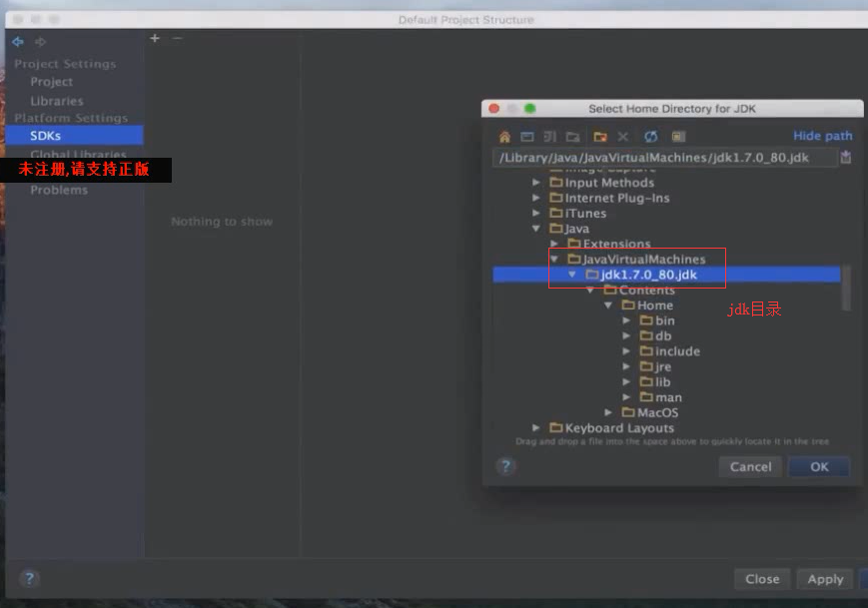Click the Delete (X) icon in chooser toolbar

click(x=622, y=136)
